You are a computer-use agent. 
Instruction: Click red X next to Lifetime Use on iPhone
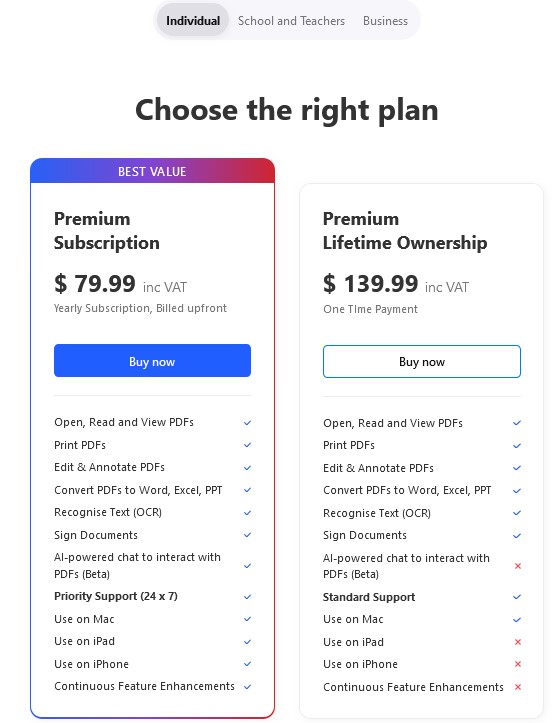[x=517, y=664]
